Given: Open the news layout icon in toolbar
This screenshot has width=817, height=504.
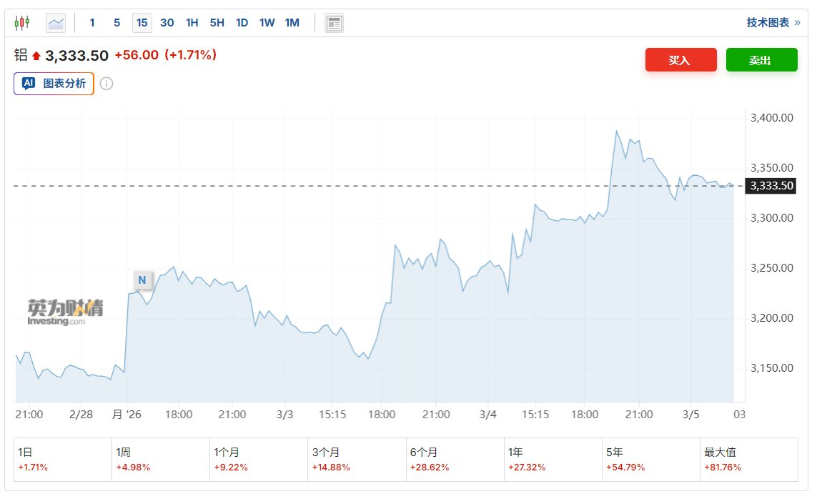Looking at the screenshot, I should click(x=334, y=23).
